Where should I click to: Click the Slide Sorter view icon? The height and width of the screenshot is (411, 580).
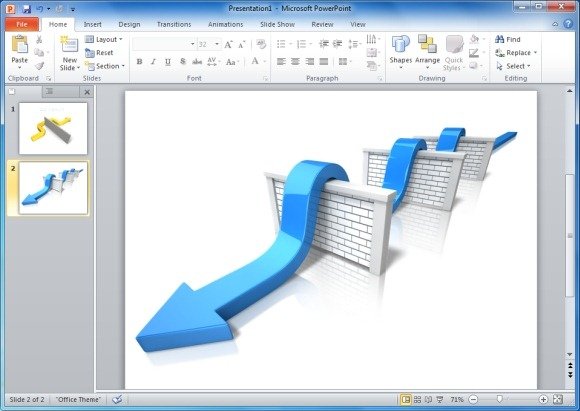pyautogui.click(x=417, y=399)
